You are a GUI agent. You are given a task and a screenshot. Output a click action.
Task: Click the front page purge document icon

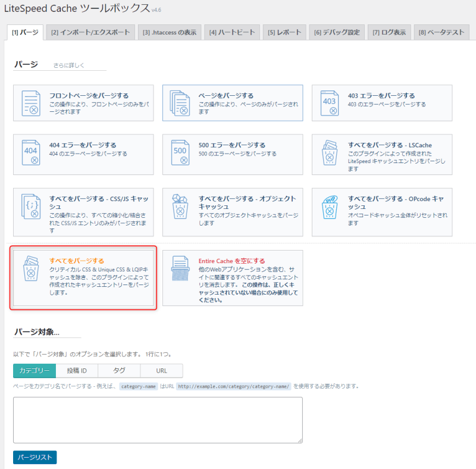[30, 103]
